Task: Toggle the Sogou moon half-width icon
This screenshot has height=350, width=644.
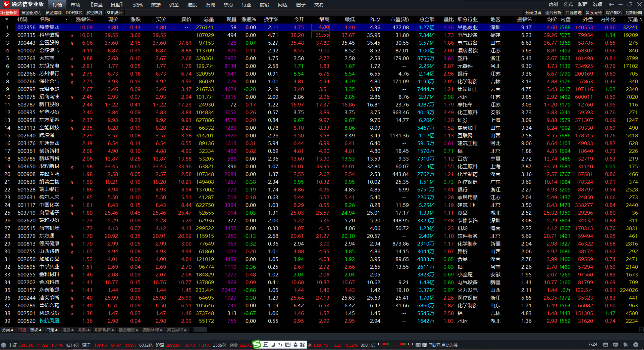Action: pyautogui.click(x=273, y=345)
